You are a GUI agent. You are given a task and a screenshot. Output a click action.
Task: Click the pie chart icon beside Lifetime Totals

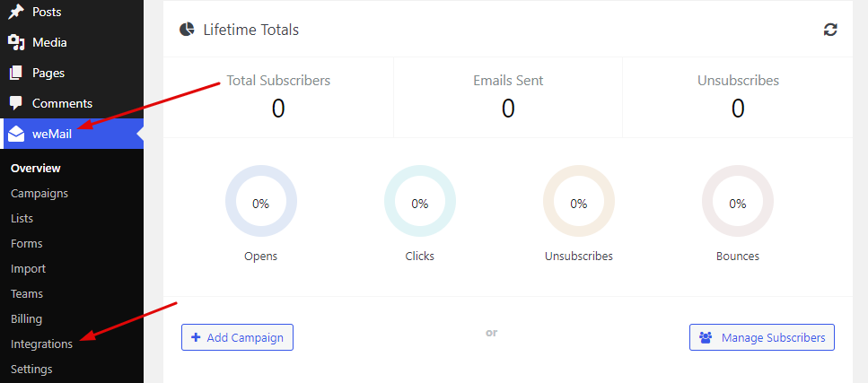coord(187,30)
